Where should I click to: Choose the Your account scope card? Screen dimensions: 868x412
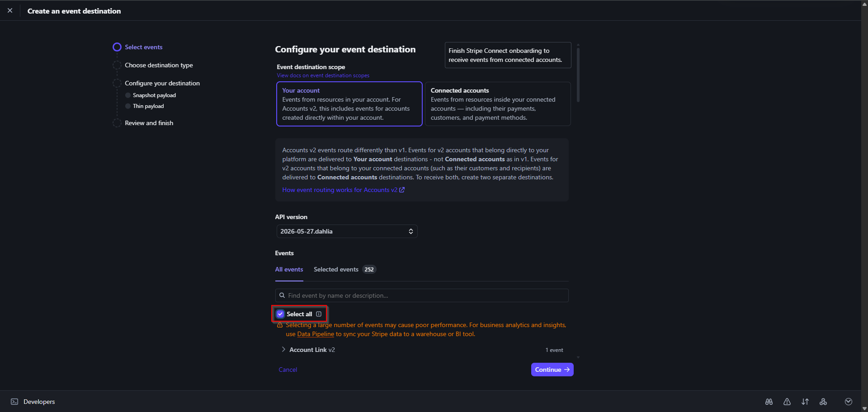pyautogui.click(x=349, y=104)
